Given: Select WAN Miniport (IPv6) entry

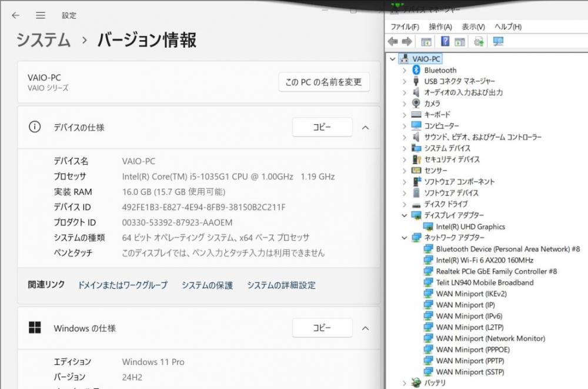Looking at the screenshot, I should pyautogui.click(x=469, y=316).
